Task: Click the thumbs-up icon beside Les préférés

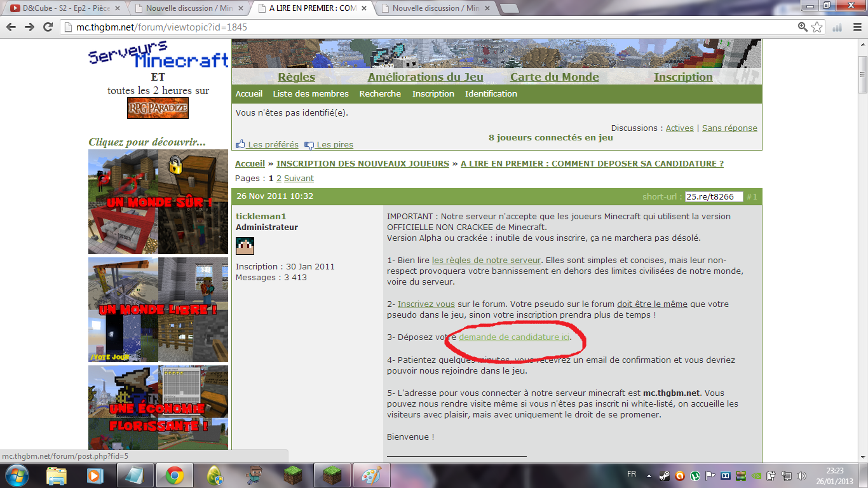Action: click(x=240, y=144)
